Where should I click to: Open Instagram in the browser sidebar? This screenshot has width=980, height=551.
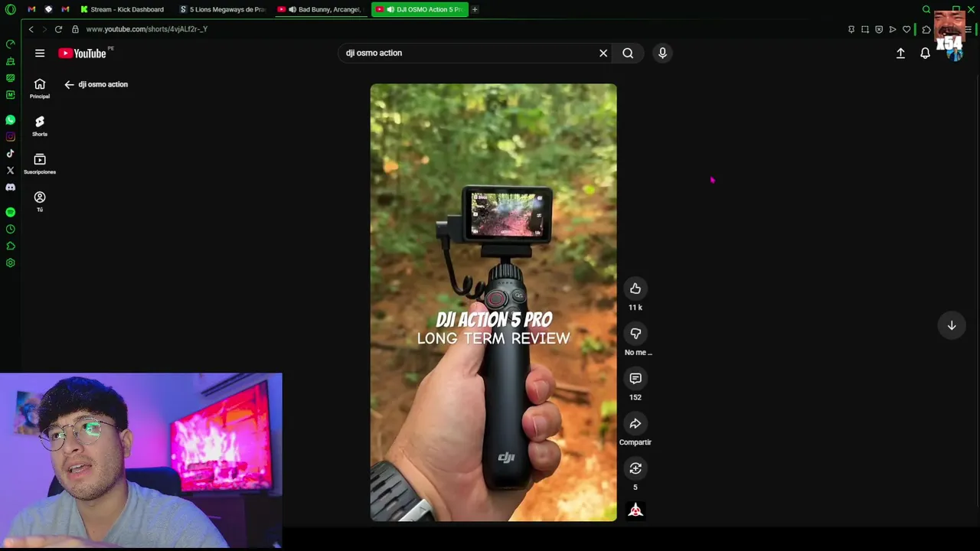point(10,137)
